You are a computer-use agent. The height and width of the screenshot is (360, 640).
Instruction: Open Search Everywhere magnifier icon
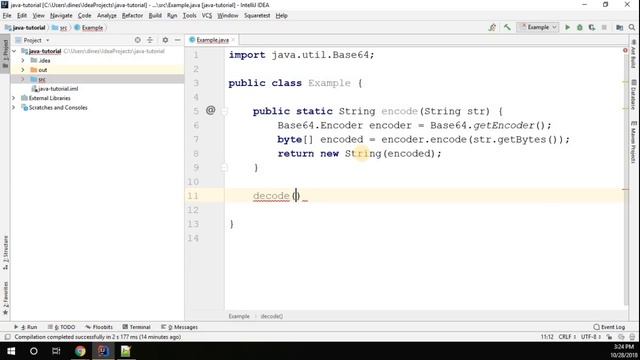pyautogui.click(x=632, y=27)
